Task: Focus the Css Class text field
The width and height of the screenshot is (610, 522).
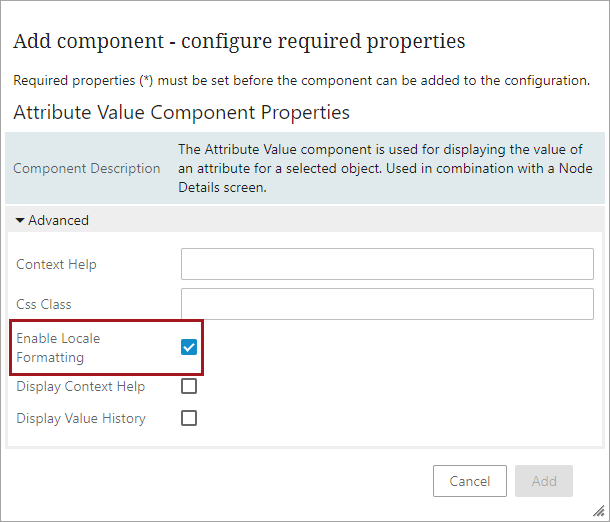Action: pyautogui.click(x=387, y=304)
